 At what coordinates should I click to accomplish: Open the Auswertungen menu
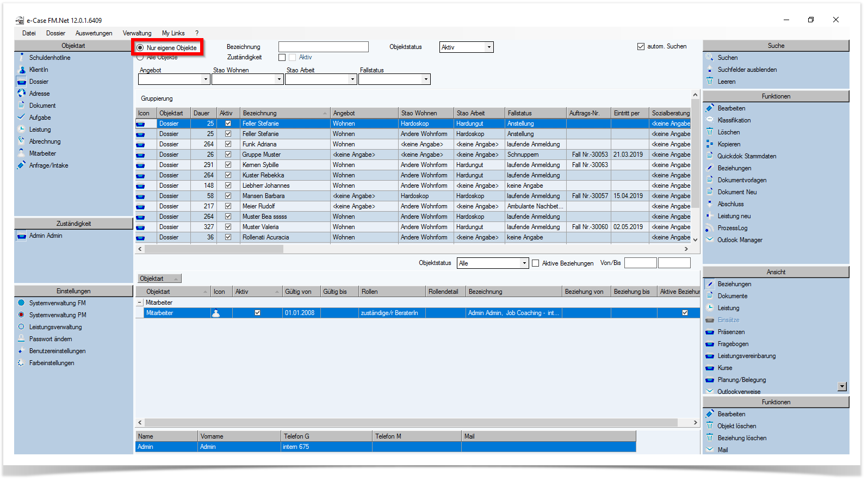[94, 33]
